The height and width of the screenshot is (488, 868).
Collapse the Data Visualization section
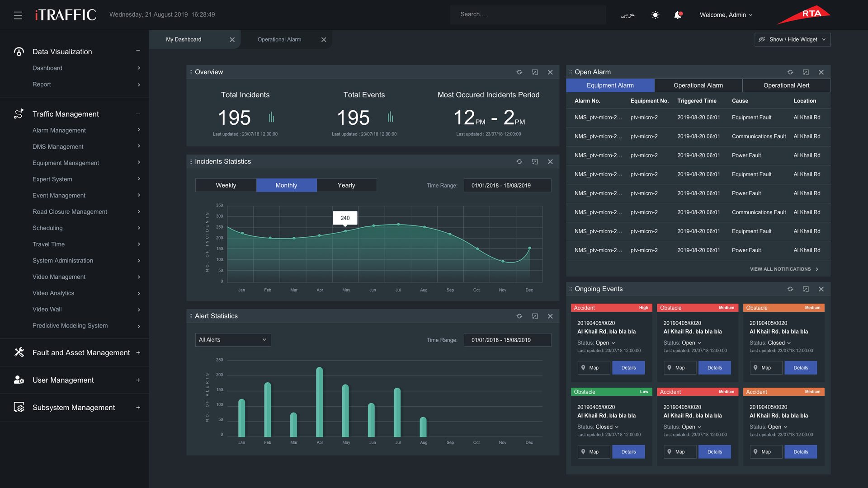[x=138, y=51]
